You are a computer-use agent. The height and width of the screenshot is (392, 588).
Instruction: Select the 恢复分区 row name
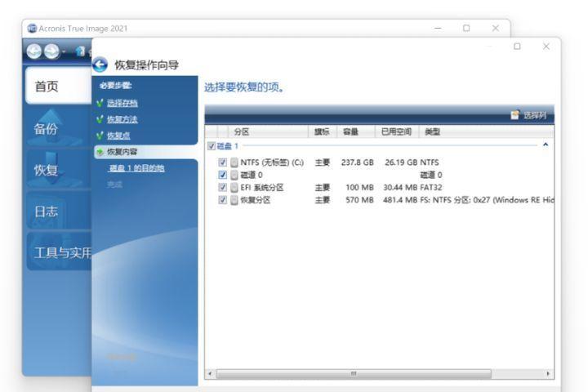256,200
